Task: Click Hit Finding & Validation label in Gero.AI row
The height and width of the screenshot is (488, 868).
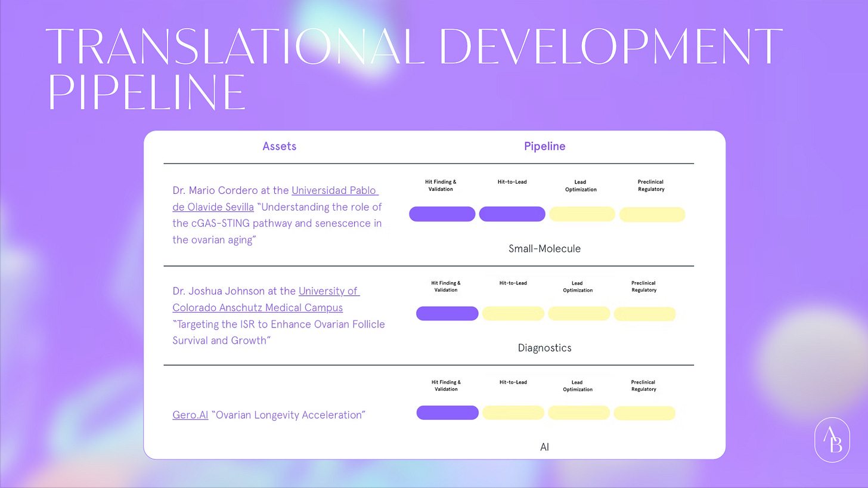Action: click(x=446, y=385)
